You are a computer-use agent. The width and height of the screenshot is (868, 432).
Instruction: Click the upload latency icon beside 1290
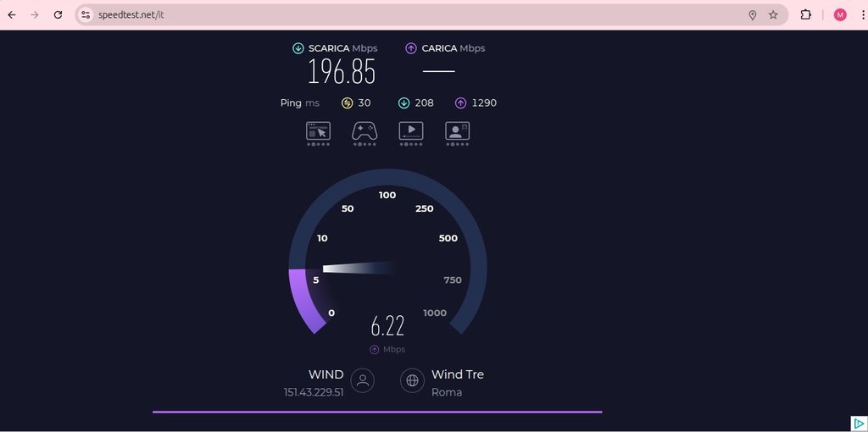(x=460, y=102)
